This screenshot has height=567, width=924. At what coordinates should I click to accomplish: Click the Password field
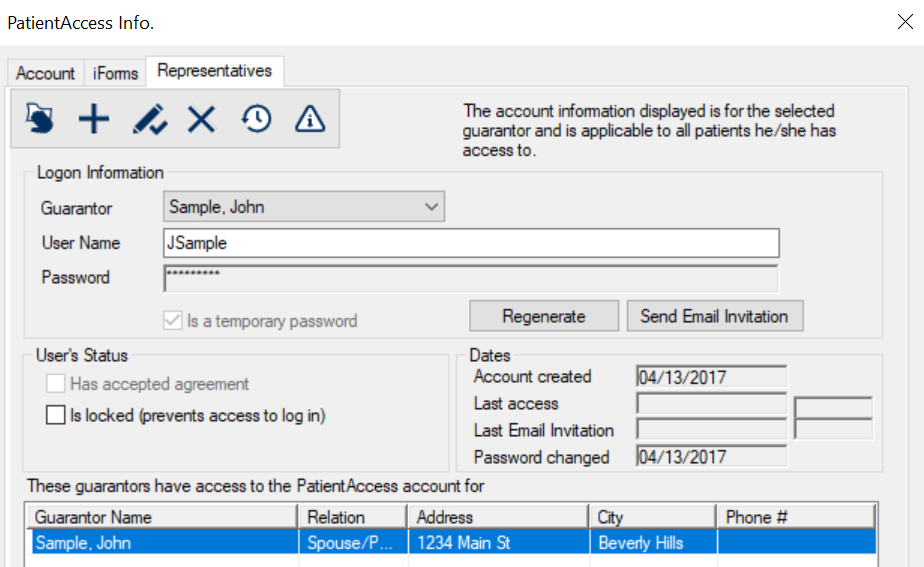(471, 278)
